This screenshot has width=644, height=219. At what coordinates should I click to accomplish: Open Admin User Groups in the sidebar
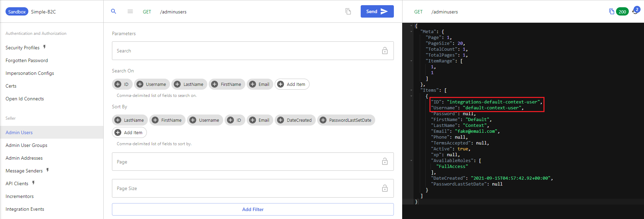pos(26,145)
